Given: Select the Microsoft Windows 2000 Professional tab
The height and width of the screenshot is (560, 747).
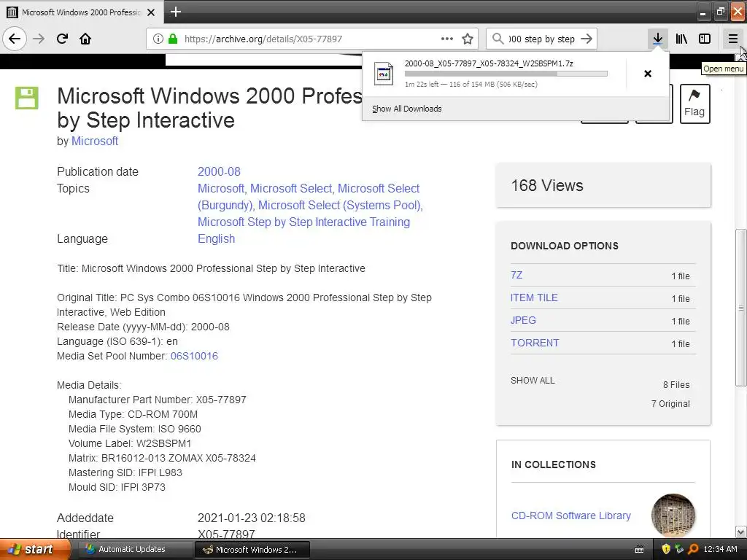Looking at the screenshot, I should coord(82,12).
